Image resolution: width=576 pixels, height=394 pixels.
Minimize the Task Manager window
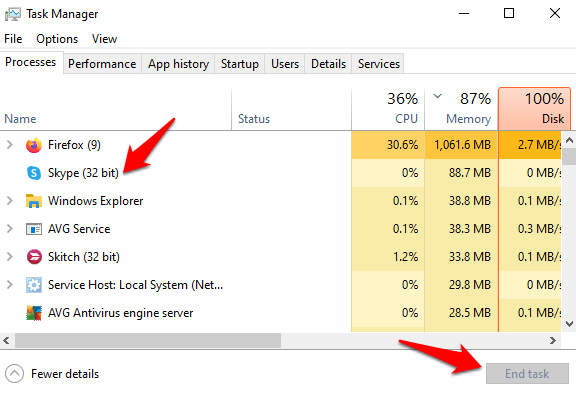pyautogui.click(x=464, y=14)
